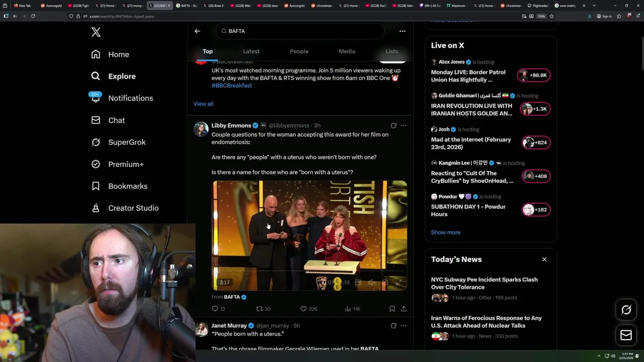This screenshot has width=644, height=362.
Task: Join Kangmin Lee live with +408 listeners
Action: point(536,176)
